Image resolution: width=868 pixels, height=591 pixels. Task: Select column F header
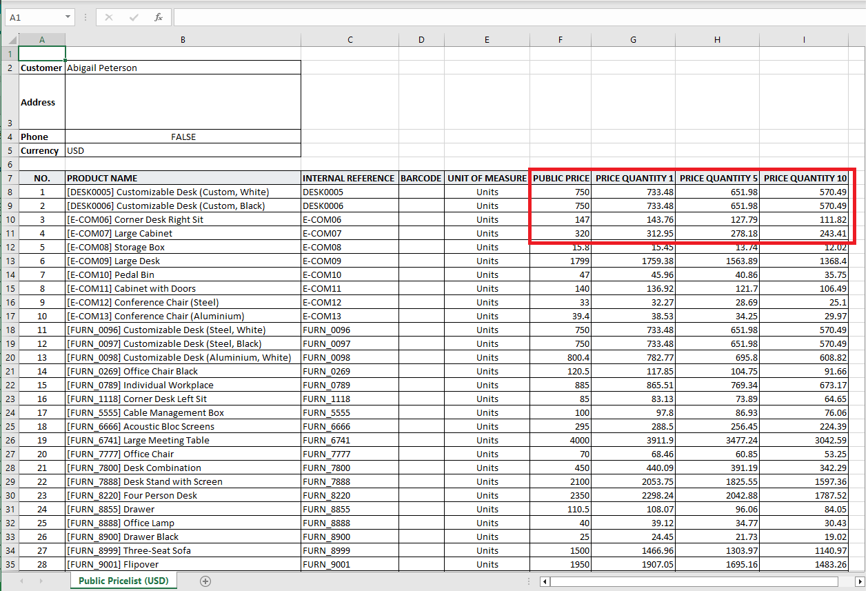point(561,40)
